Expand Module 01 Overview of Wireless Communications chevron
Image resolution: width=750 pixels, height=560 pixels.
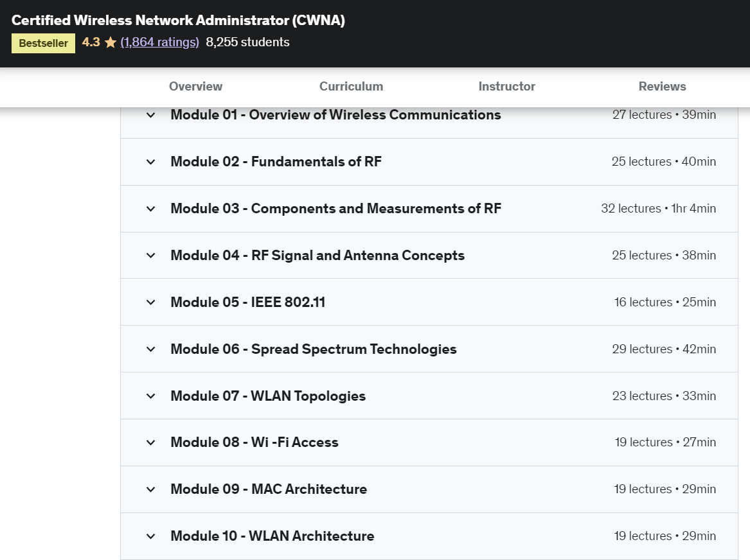pyautogui.click(x=151, y=116)
